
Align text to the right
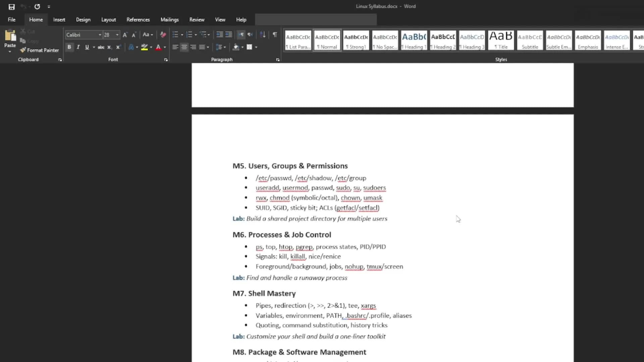(193, 47)
